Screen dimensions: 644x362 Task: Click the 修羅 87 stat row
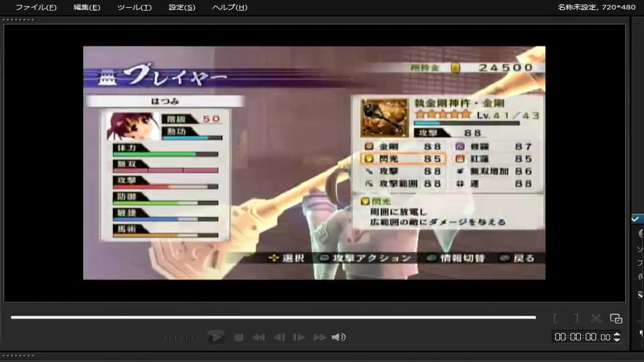coord(494,147)
